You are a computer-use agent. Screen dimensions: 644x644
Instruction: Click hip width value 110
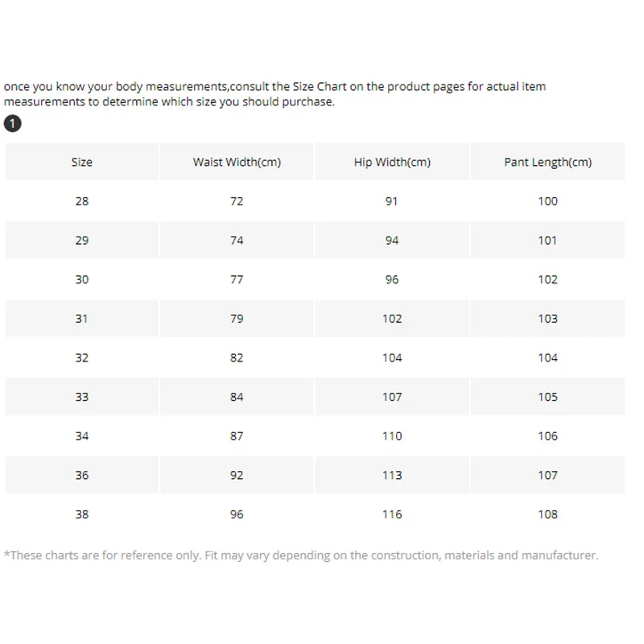(x=392, y=436)
